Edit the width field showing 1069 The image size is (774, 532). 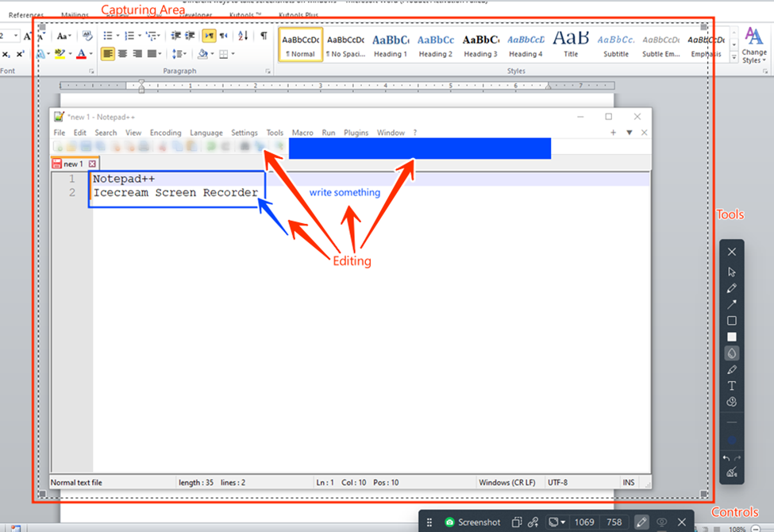[584, 522]
